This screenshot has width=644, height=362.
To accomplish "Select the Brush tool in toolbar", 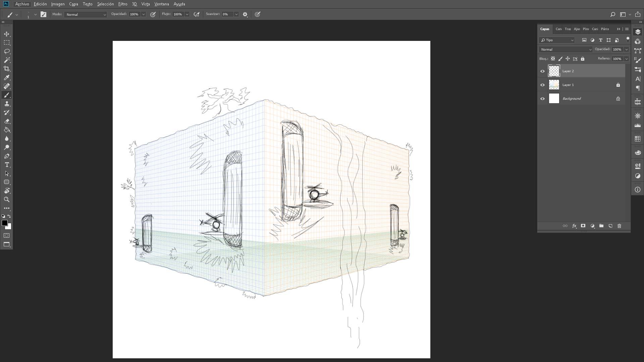I will click(x=7, y=95).
